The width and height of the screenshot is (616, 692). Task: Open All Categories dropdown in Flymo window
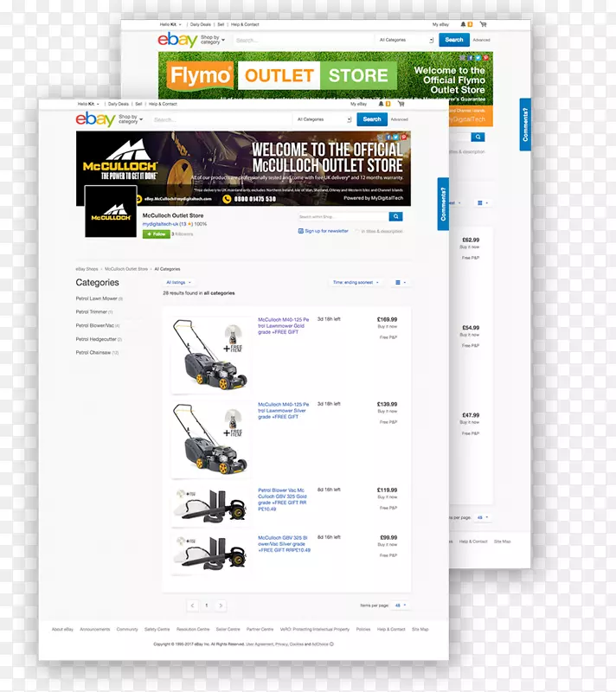pos(406,40)
